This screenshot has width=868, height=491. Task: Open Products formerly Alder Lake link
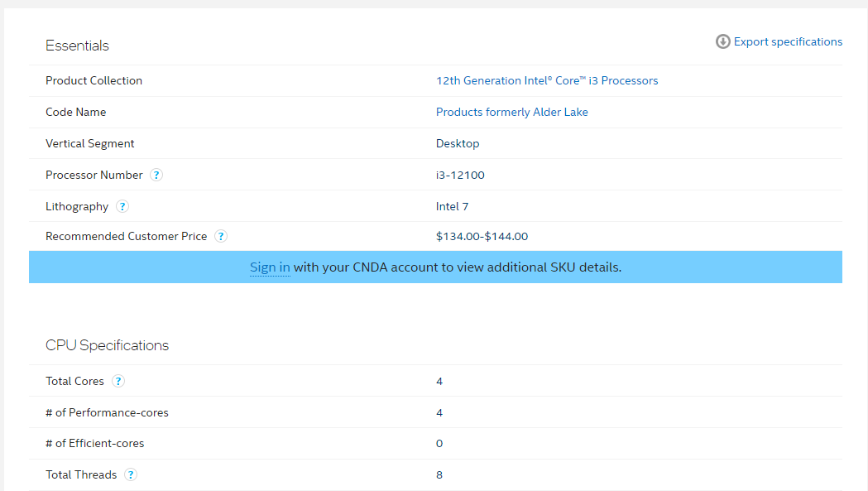coord(512,112)
